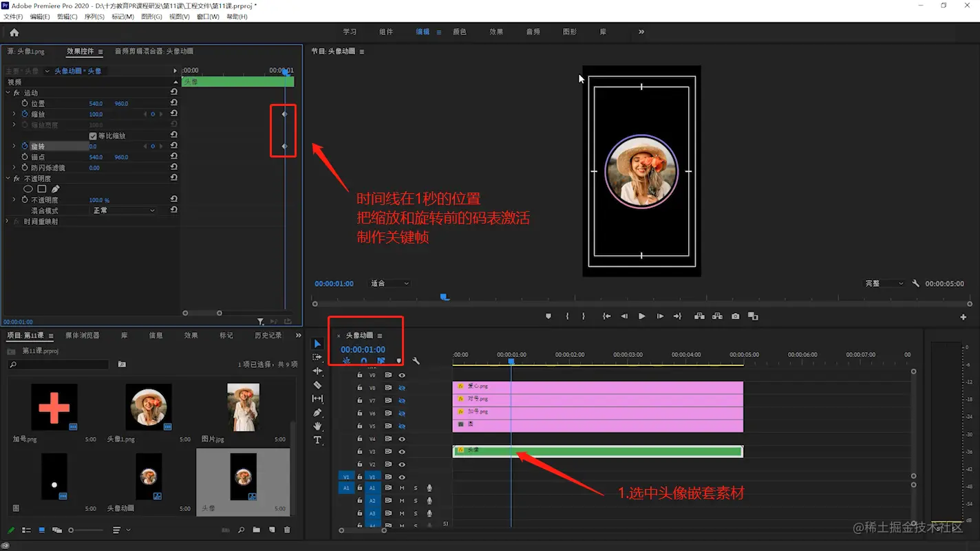Image resolution: width=980 pixels, height=551 pixels.
Task: Open the 混合模式 dropdown
Action: [x=124, y=210]
